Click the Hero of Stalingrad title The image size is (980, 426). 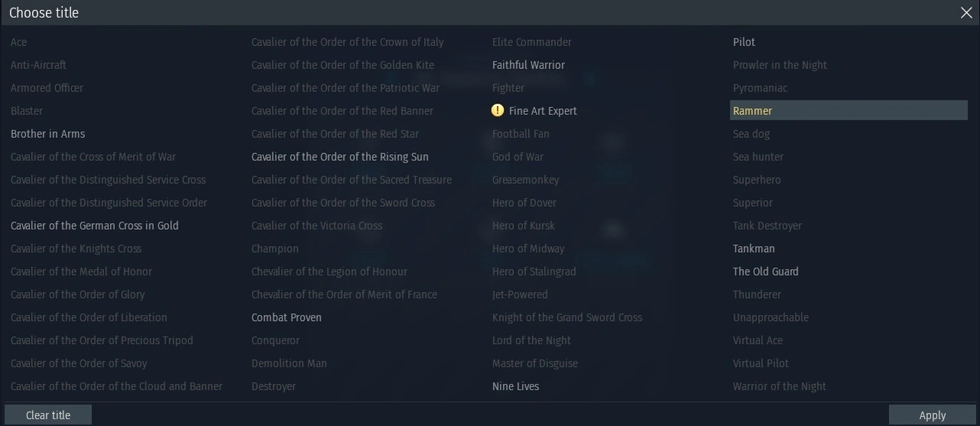click(534, 272)
